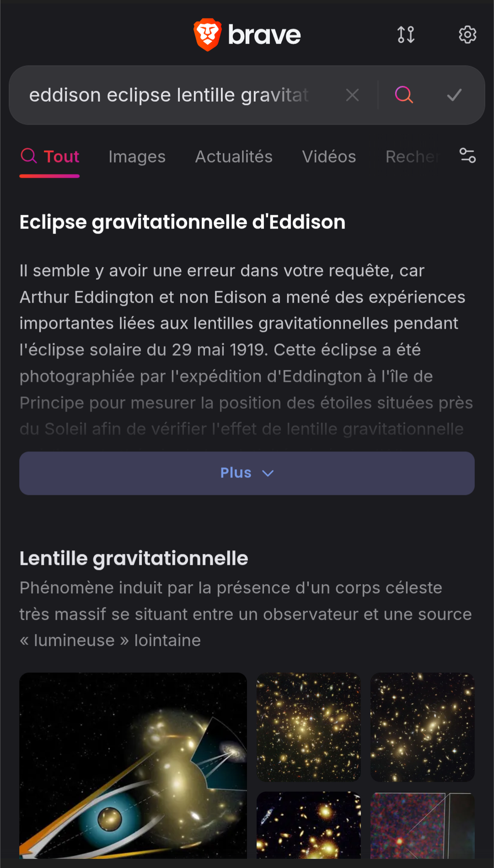The height and width of the screenshot is (868, 494).
Task: Switch to the Images tab
Action: pyautogui.click(x=137, y=157)
